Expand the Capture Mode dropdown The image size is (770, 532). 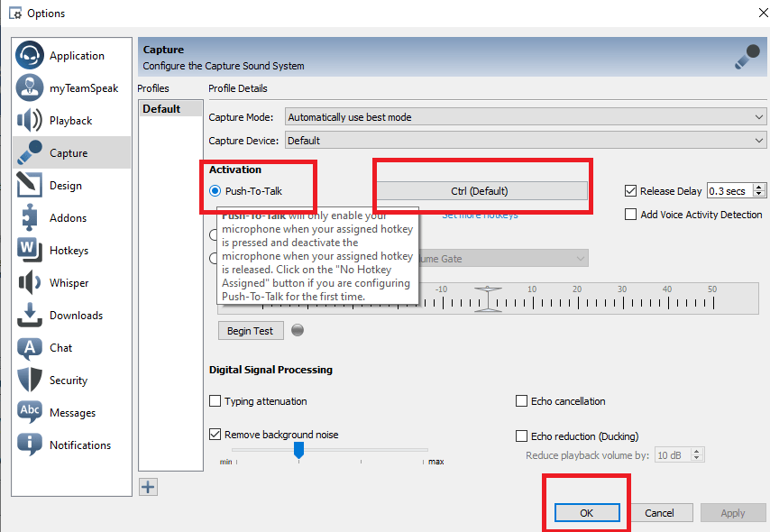tap(525, 117)
